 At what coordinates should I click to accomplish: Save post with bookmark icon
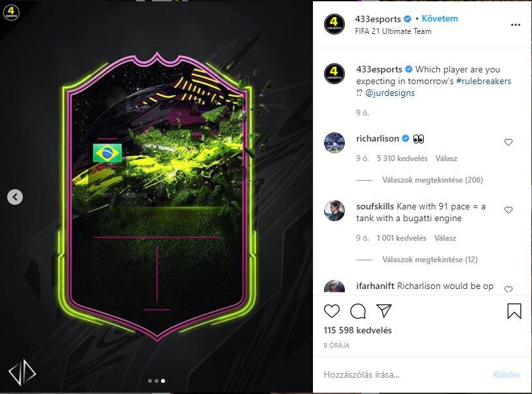coord(514,311)
